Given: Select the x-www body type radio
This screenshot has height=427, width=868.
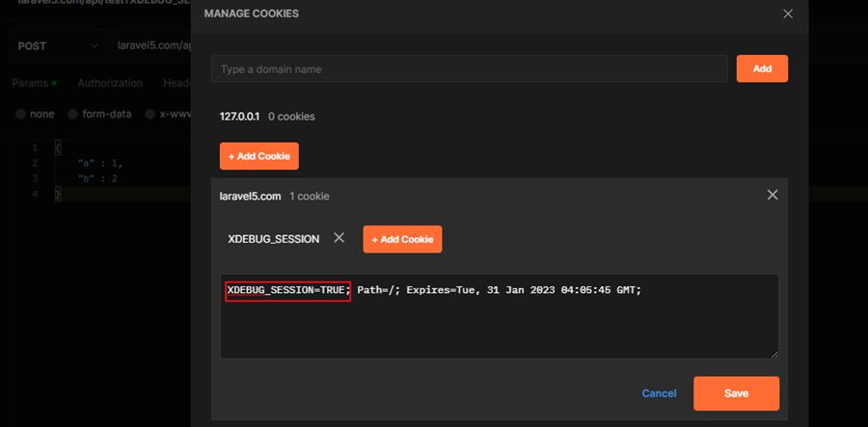Looking at the screenshot, I should [151, 114].
